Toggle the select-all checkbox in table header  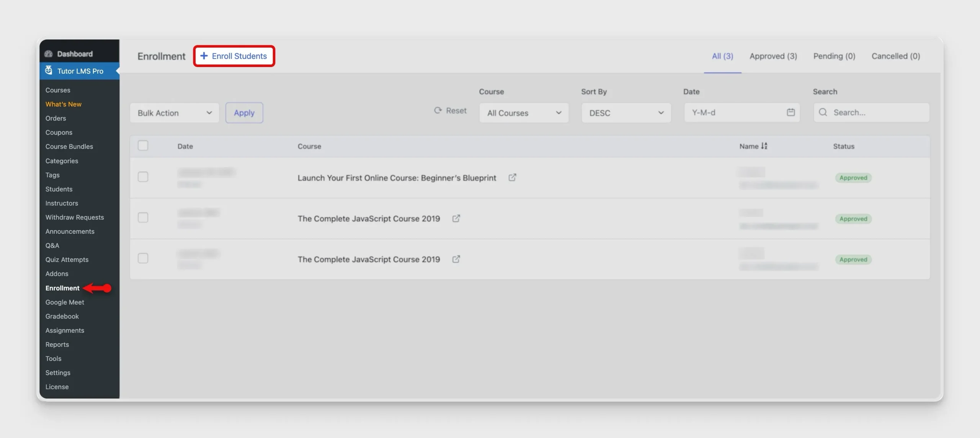point(143,146)
